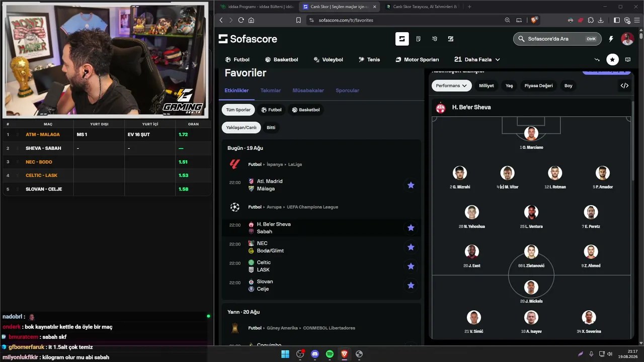Open the user profile avatar menu

[x=627, y=39]
